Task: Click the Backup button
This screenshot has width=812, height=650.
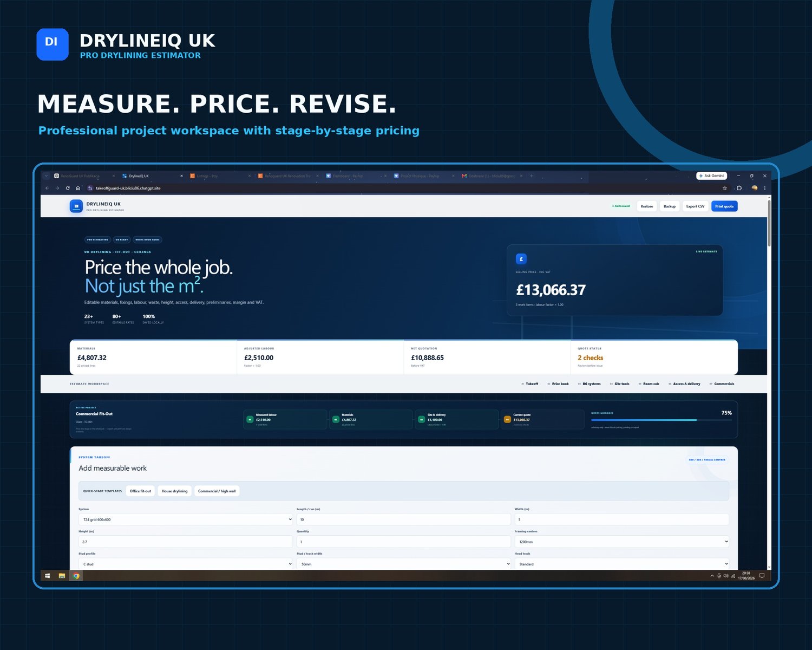Action: (x=670, y=206)
